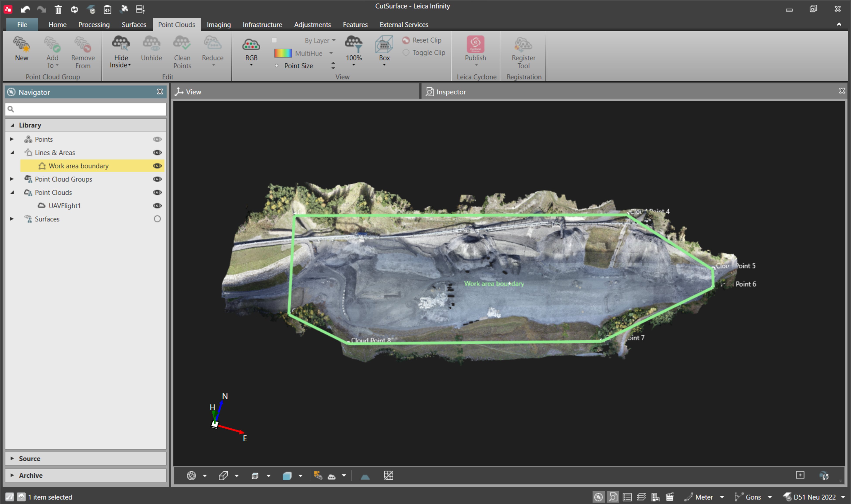Viewport: 851px width, 504px height.
Task: Click the perspective box icon in view toolbar
Action: tap(223, 476)
